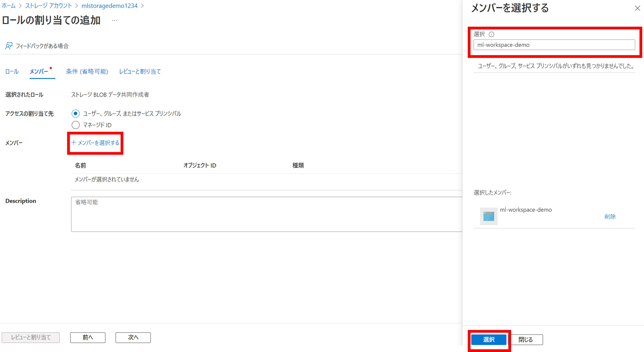Click the info icon next to 選択
Screen dimensions: 644x352
491,34
